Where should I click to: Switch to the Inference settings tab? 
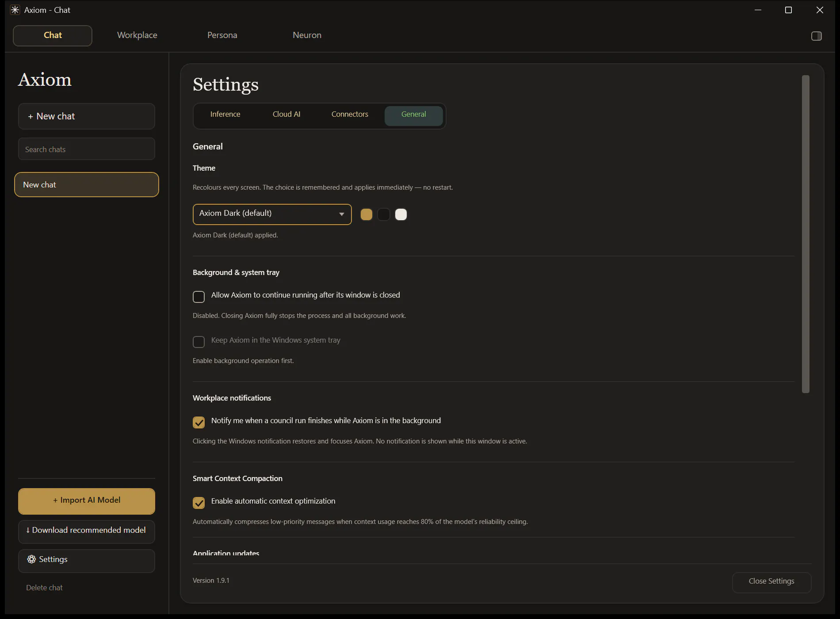click(225, 115)
